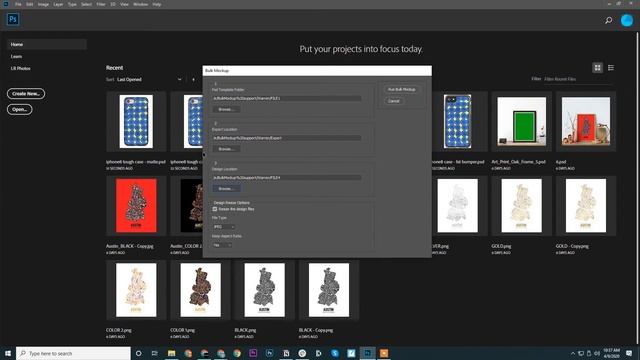The width and height of the screenshot is (640, 360).
Task: Open the BLACK.png thumbnail
Action: [264, 290]
